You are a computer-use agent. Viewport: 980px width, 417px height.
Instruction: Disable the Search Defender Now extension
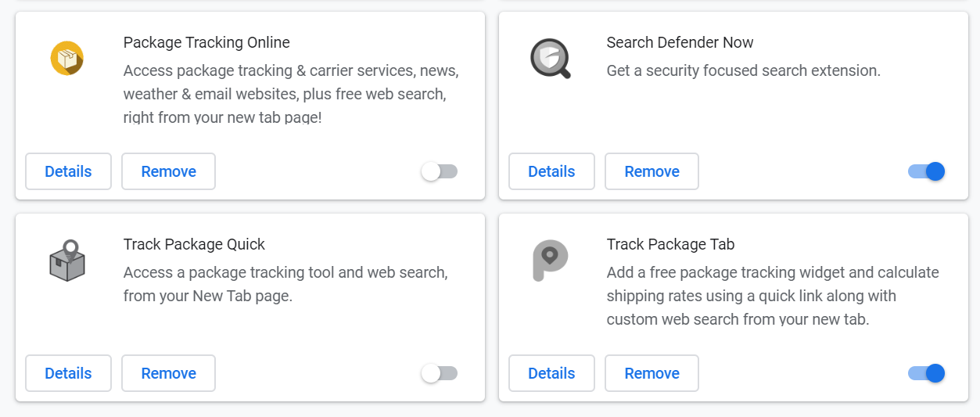(x=926, y=171)
